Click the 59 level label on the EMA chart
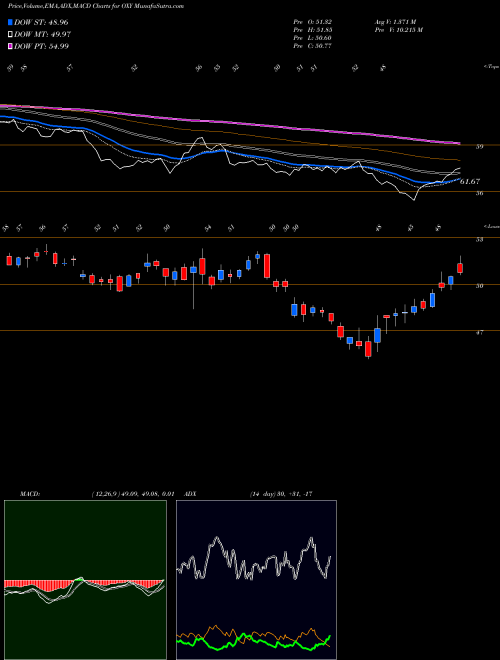The width and height of the screenshot is (500, 660). (480, 146)
